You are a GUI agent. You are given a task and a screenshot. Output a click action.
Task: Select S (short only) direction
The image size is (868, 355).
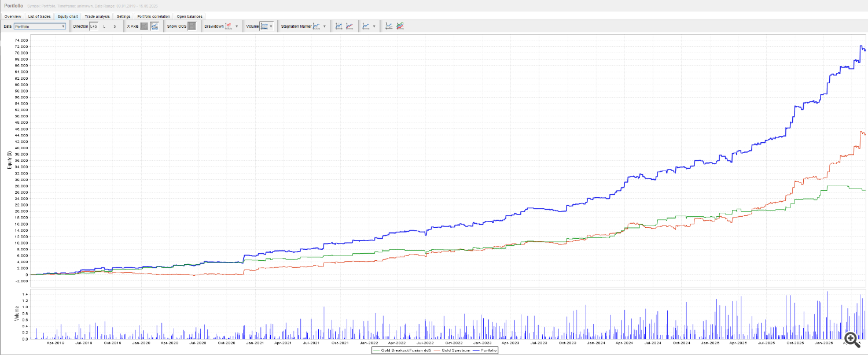[115, 26]
